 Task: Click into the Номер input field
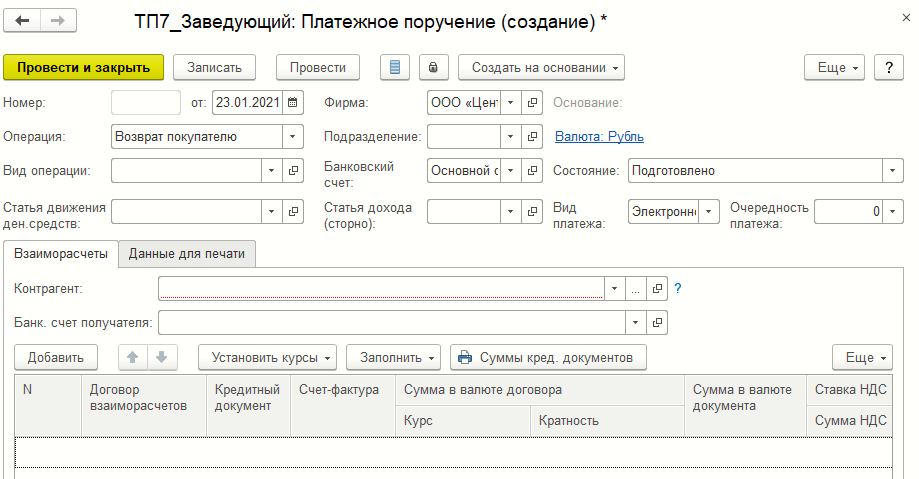point(146,102)
